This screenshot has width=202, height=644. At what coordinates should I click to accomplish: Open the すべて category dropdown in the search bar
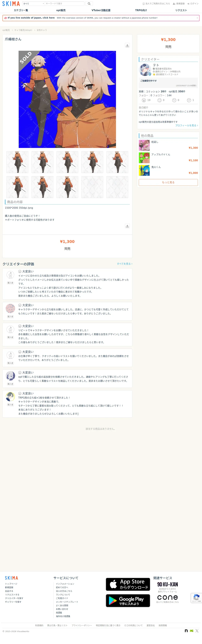[34, 3]
